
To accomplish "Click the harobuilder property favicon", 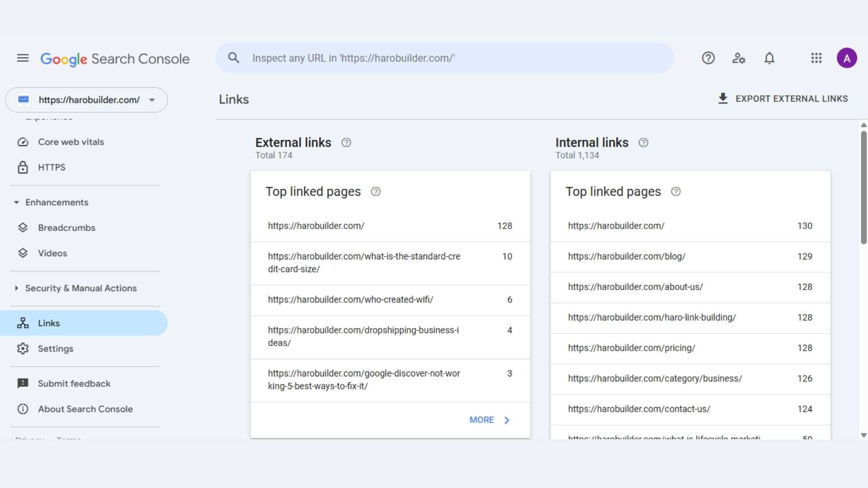I will coord(24,100).
